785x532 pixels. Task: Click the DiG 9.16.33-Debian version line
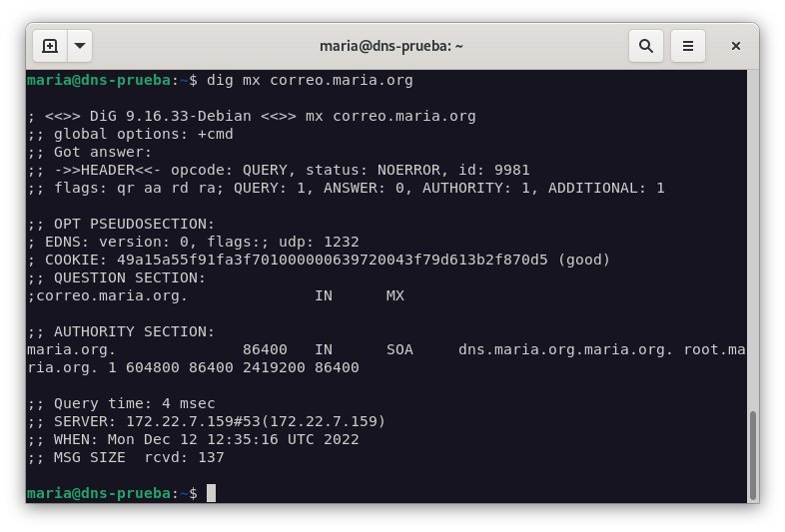tap(252, 116)
